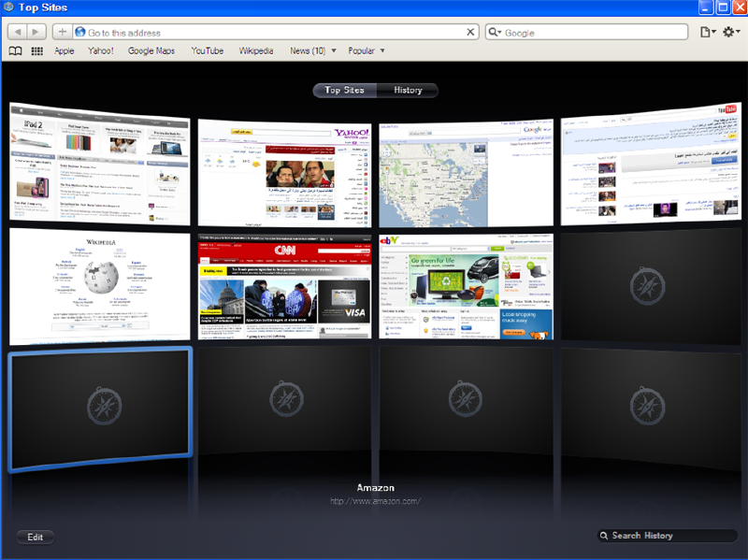Click the Edit button
This screenshot has width=748, height=560.
point(36,538)
